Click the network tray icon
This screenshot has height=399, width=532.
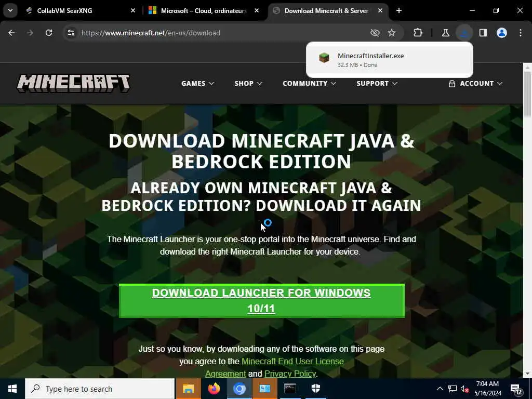point(453,389)
